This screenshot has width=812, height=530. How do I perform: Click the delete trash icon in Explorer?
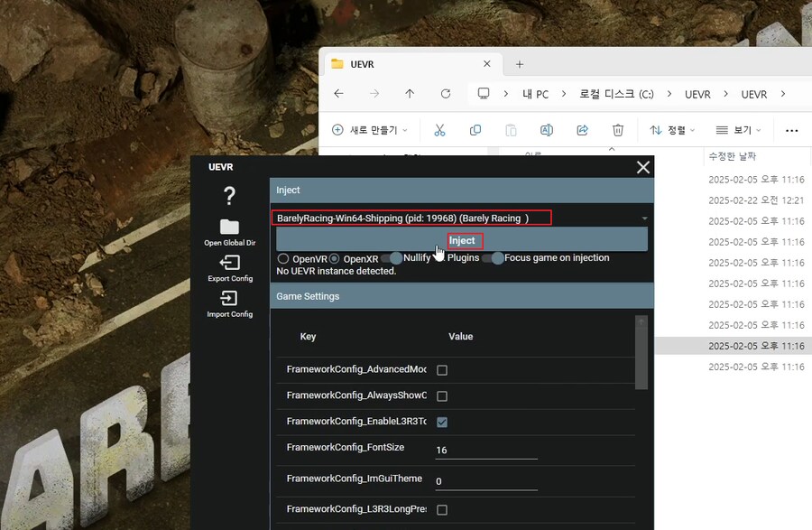click(x=618, y=130)
